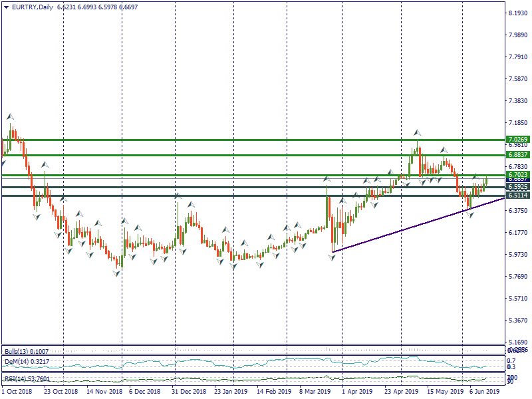Click the 6 Jun 2019 date label
532x399 pixels.
pos(485,392)
